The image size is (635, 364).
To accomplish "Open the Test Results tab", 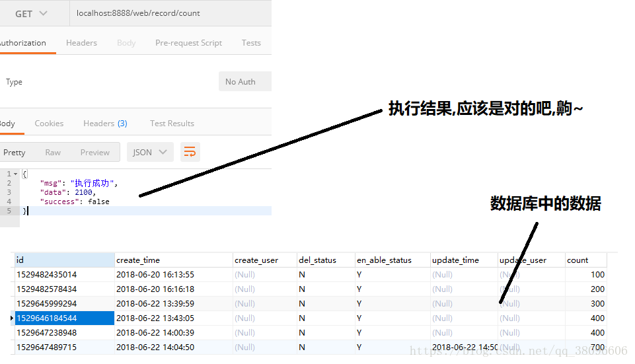I will coord(172,124).
